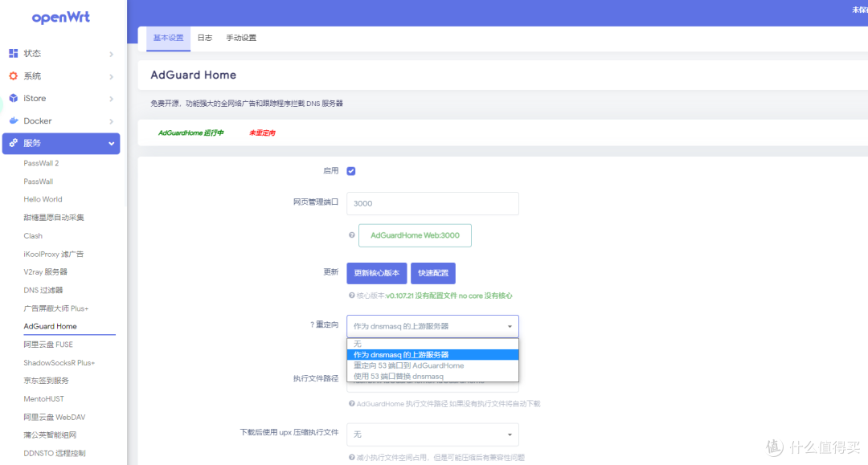Switch to the 日志 tab
The height and width of the screenshot is (465, 868).
point(204,37)
